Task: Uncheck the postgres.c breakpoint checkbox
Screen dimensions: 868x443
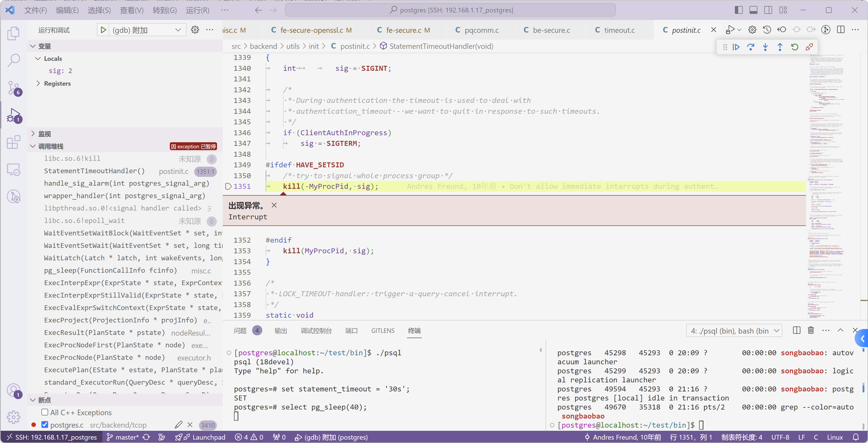Action: 45,425
